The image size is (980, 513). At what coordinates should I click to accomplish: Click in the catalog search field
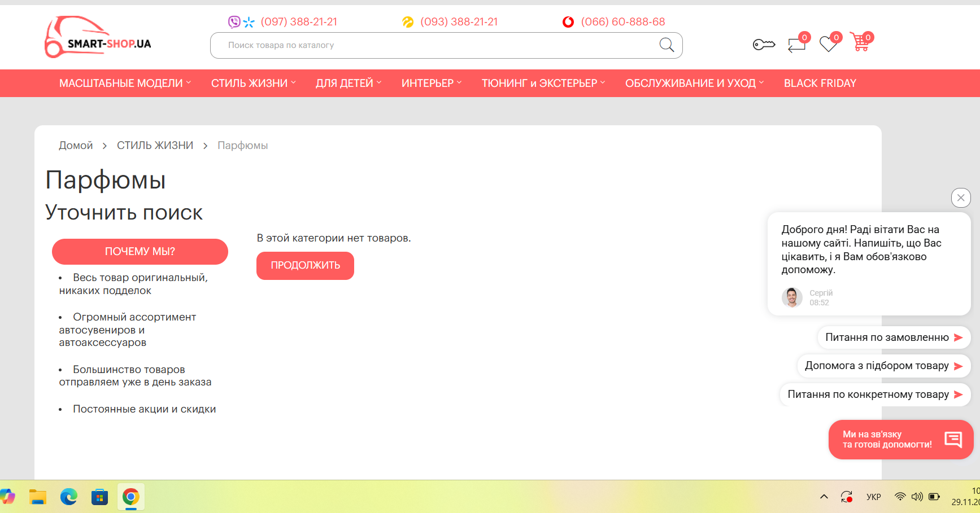pos(435,45)
